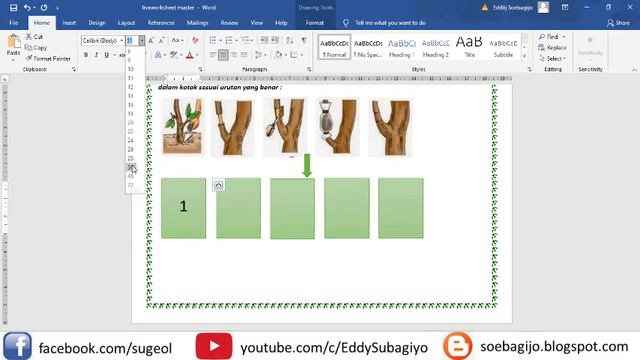The width and height of the screenshot is (640, 360).
Task: Save the document using the title bar icon
Action: tap(13, 7)
